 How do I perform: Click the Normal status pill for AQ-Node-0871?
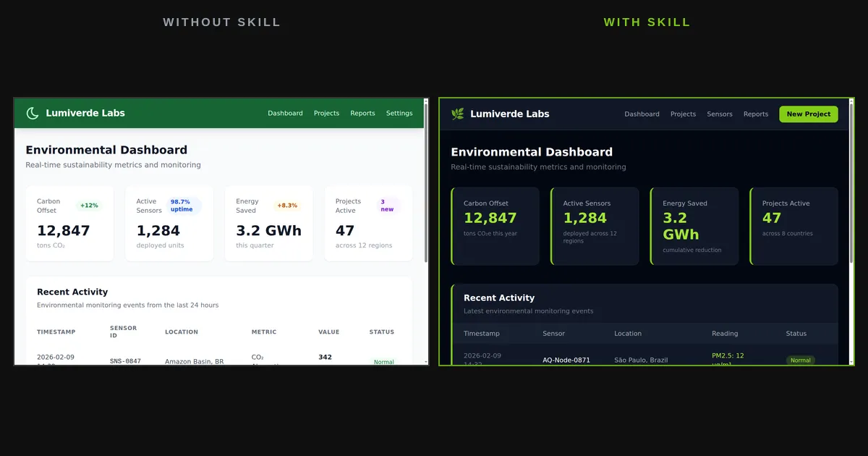[800, 360]
